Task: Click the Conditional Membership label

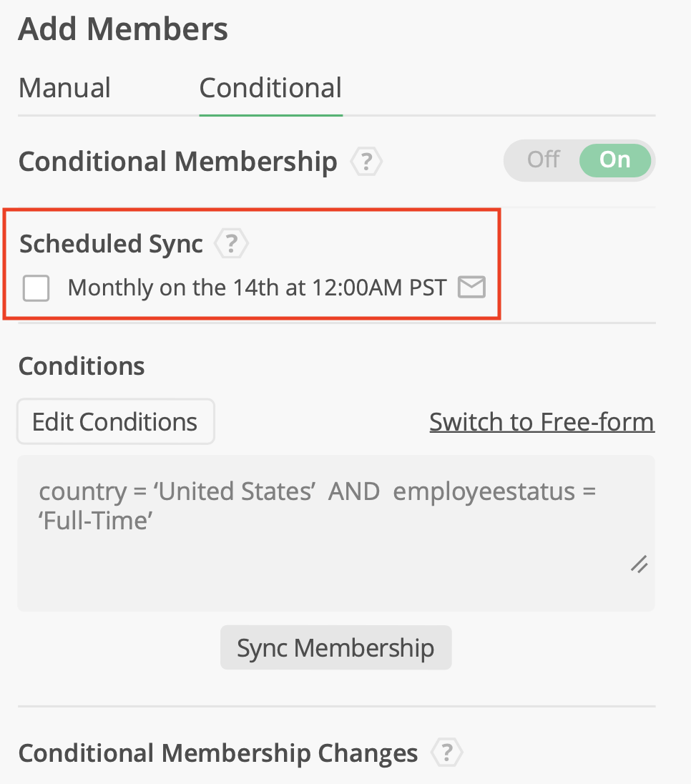Action: pos(177,162)
